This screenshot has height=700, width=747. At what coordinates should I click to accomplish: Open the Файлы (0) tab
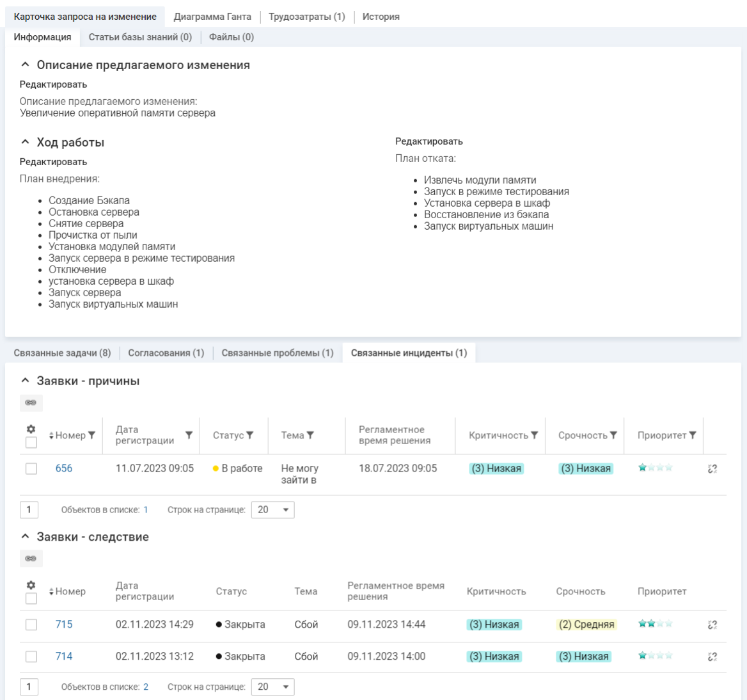pos(232,37)
